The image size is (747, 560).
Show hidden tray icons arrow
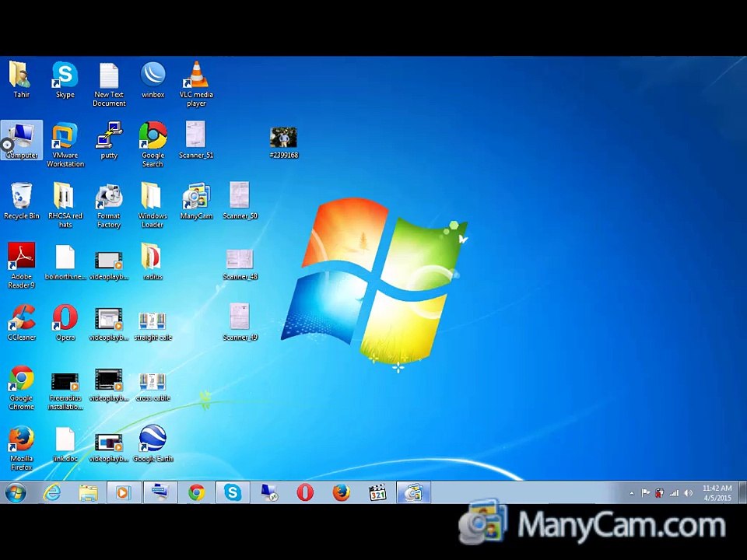[632, 493]
